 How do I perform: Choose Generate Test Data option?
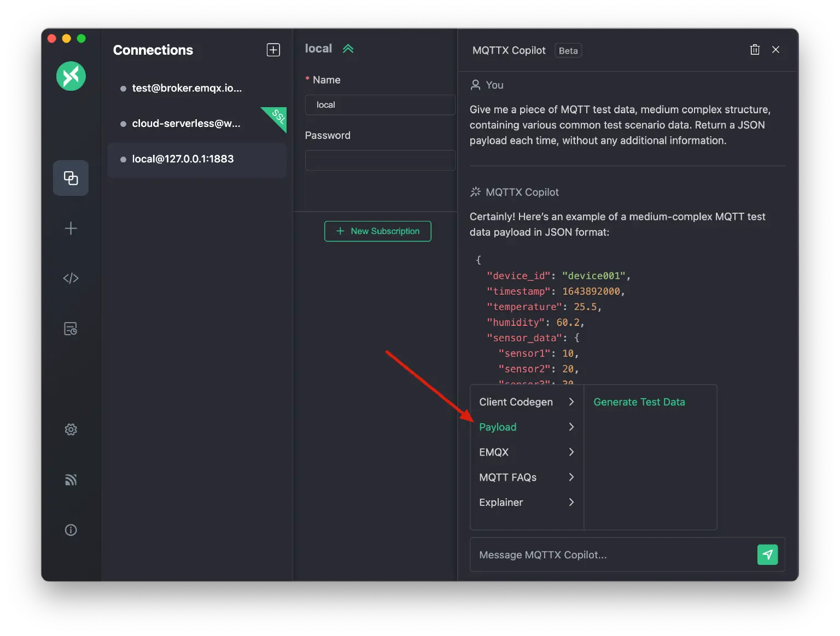pos(639,401)
